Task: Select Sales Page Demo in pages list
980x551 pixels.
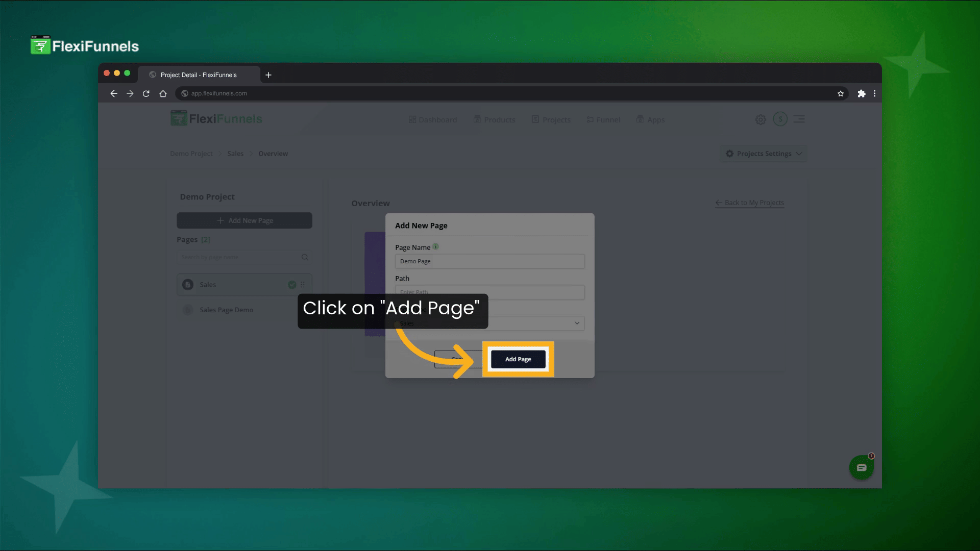Action: [226, 310]
